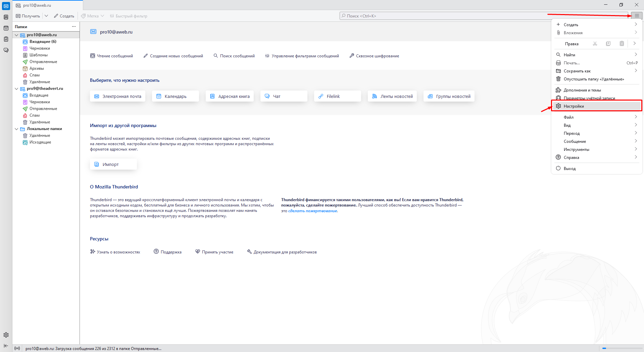Collapse the pro9@theadvert.ru account tree
The image size is (644, 352).
coord(16,89)
